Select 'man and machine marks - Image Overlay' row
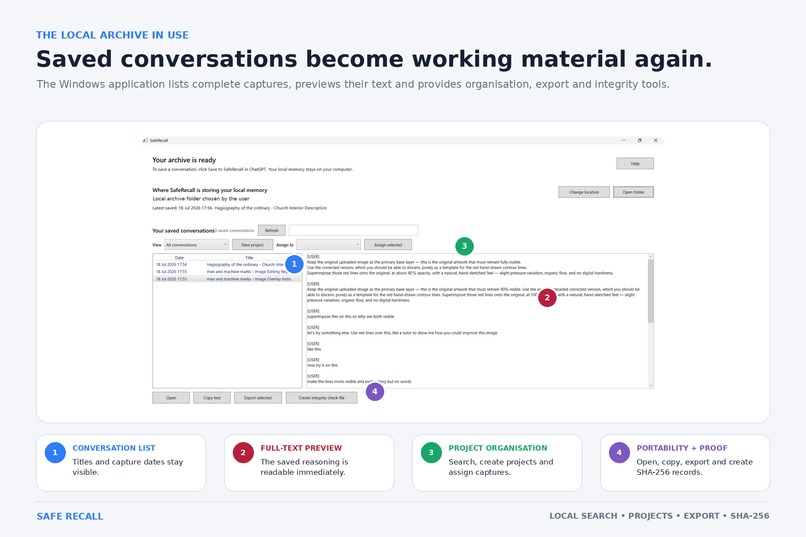The height and width of the screenshot is (537, 806). click(x=227, y=279)
